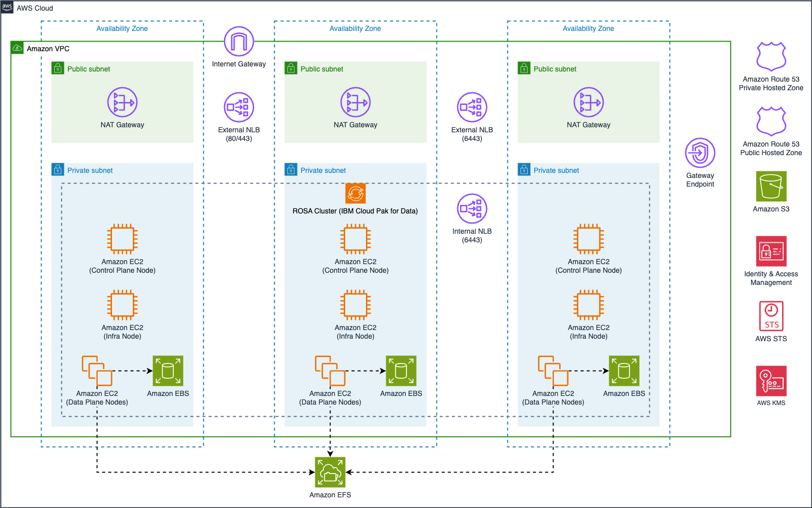Select the External NLB (80/443) icon

click(x=238, y=107)
